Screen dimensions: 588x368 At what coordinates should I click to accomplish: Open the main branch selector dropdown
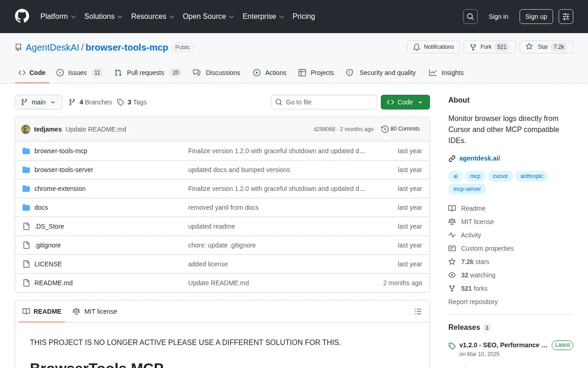pos(39,102)
